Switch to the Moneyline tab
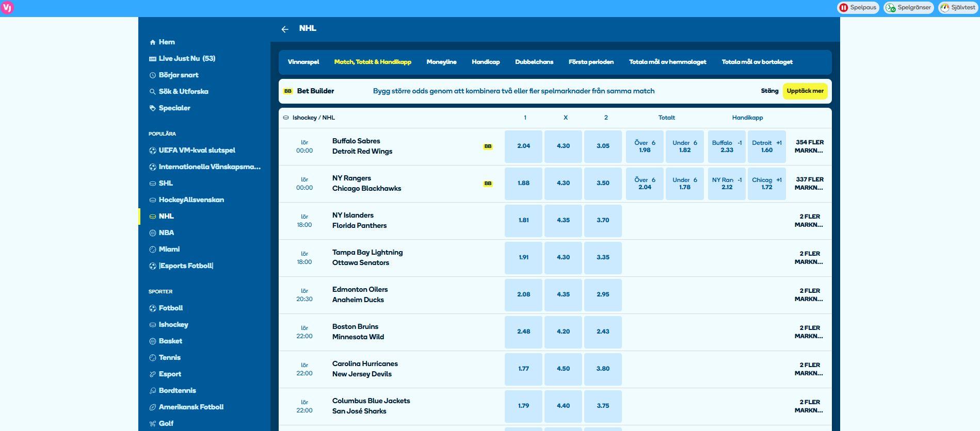 click(441, 62)
